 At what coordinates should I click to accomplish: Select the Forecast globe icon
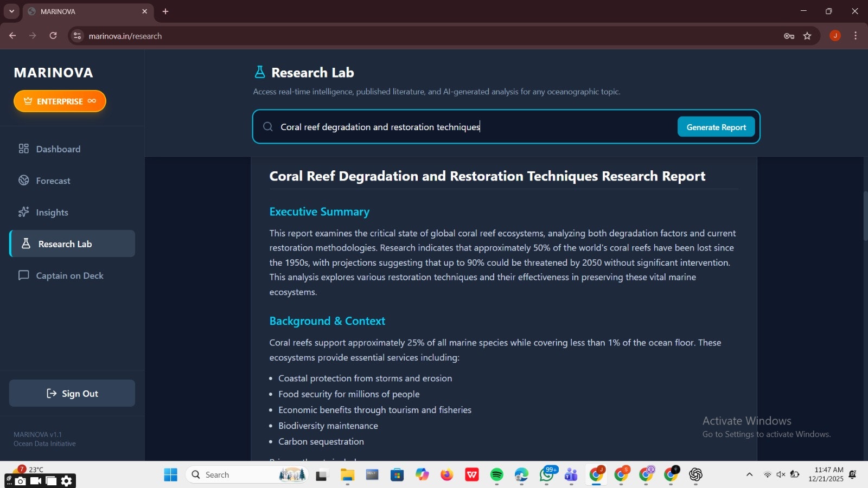(24, 180)
